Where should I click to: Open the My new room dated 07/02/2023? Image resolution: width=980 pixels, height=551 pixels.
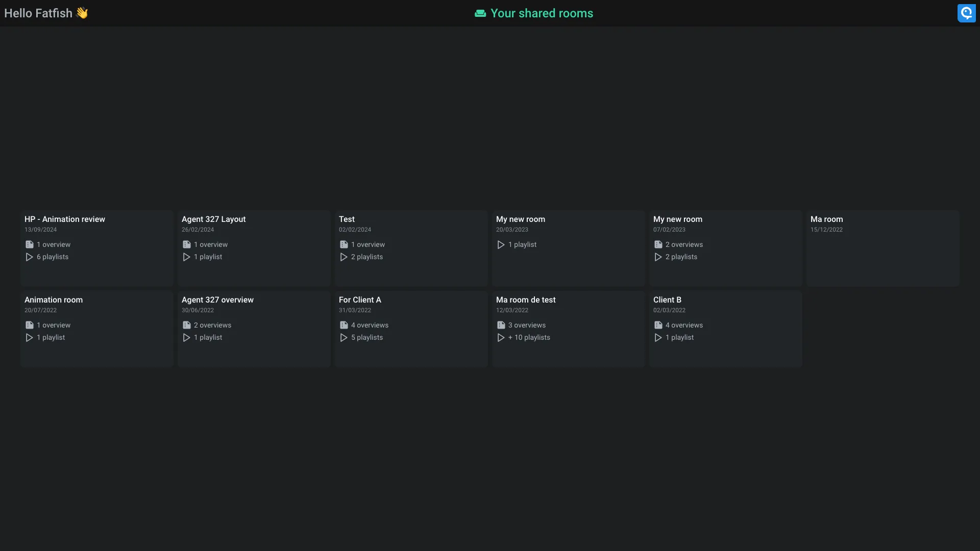point(678,219)
